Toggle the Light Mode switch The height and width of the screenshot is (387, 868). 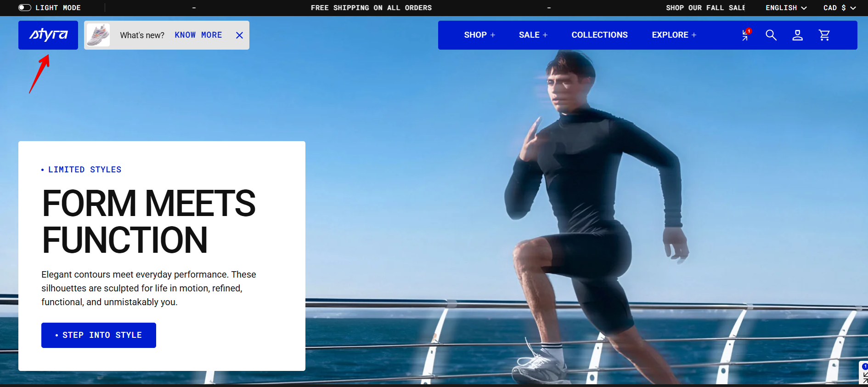(25, 8)
